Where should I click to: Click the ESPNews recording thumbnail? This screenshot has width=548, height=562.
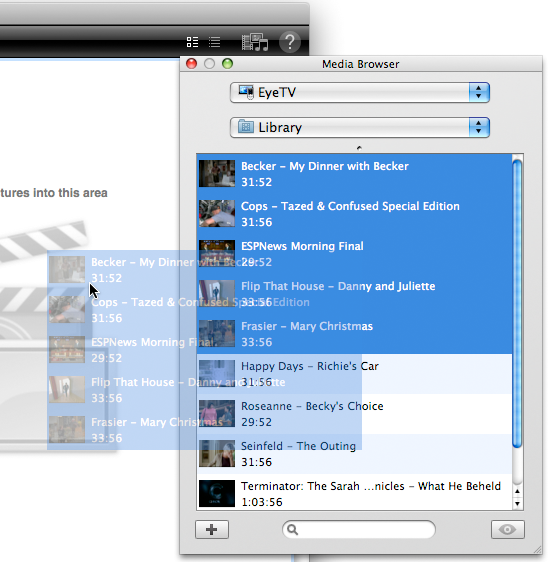217,253
